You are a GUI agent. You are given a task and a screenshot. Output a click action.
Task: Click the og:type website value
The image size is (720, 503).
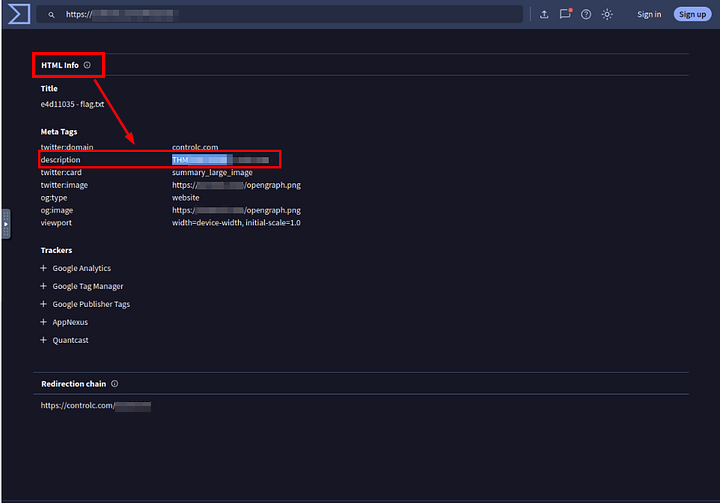coord(186,198)
